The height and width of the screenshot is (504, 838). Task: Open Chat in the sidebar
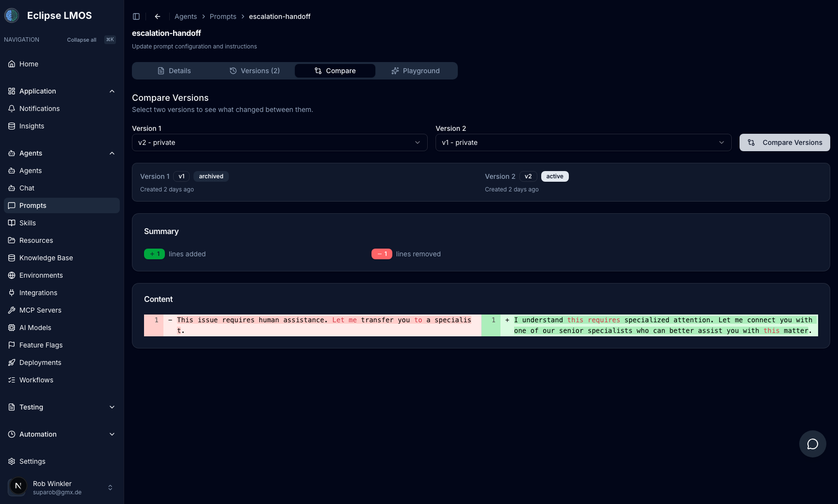click(x=62, y=188)
